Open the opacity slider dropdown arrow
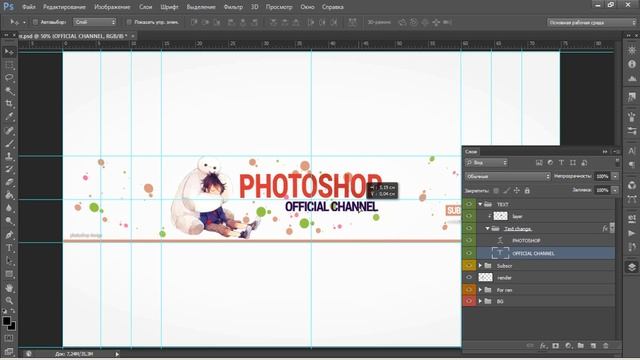640x360 pixels. 615,176
